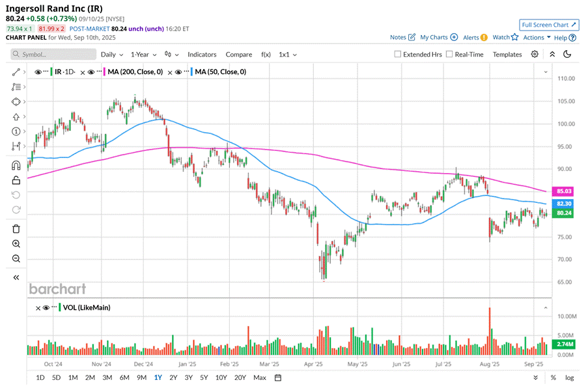
Task: Select the 1Y time range
Action: [158, 377]
